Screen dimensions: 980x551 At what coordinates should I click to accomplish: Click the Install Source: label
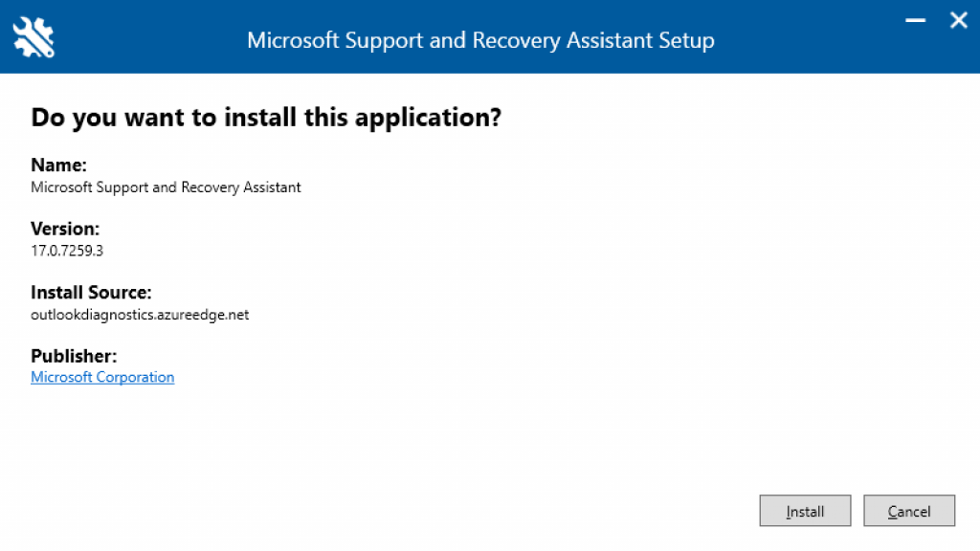(x=91, y=293)
